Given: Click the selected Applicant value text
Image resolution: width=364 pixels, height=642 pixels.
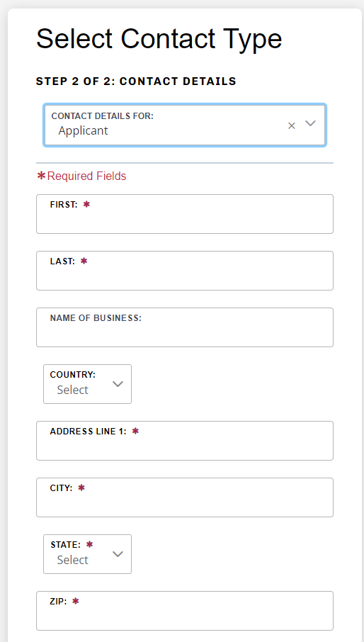Looking at the screenshot, I should tap(83, 130).
